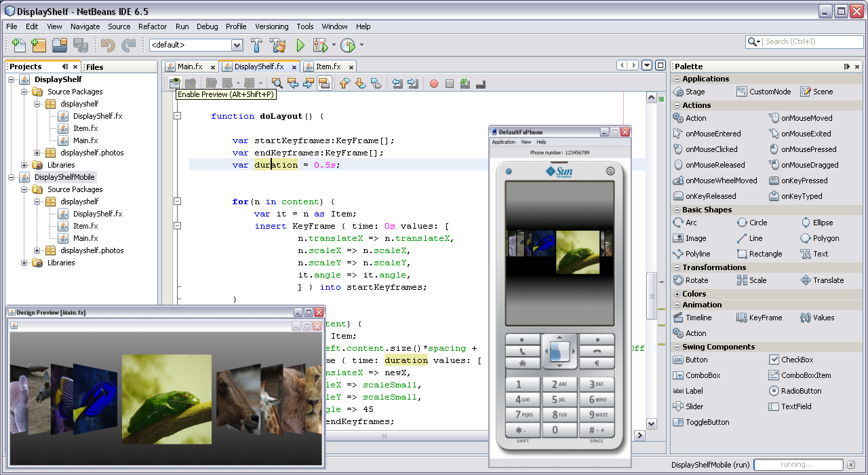Select the Slider component in Palette
Viewport: 868px width, 475px height.
694,406
